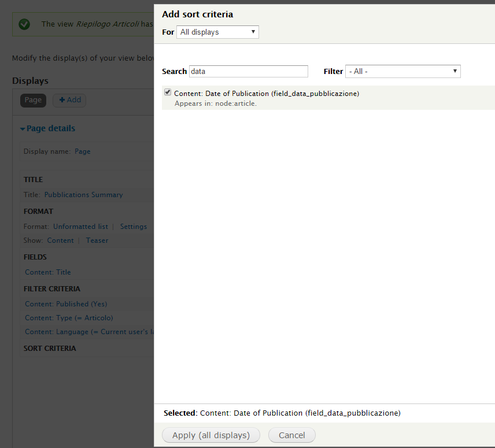Click the Add display button
The image size is (495, 448).
pyautogui.click(x=69, y=100)
